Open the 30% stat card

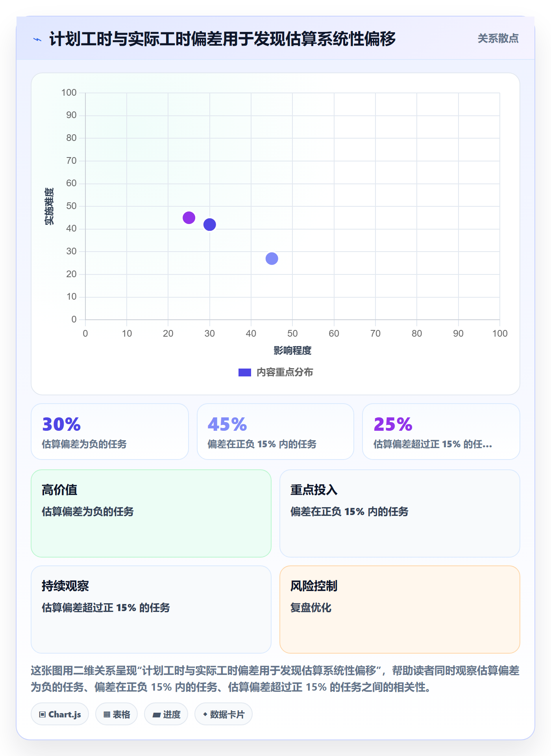point(110,432)
